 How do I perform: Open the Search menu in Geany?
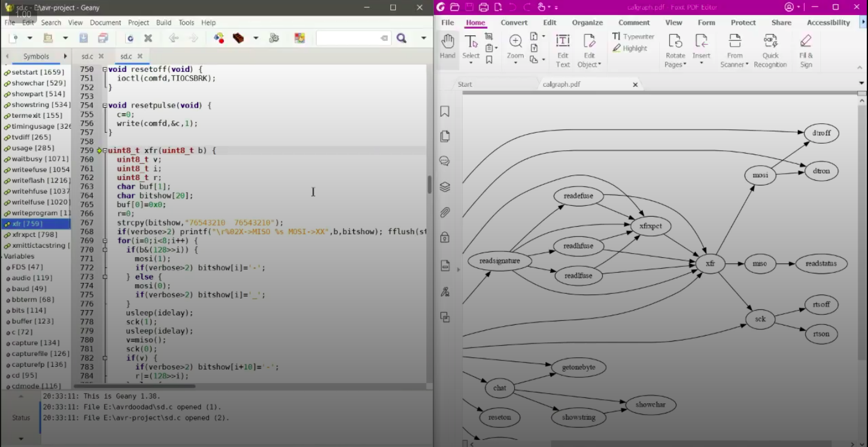[51, 23]
